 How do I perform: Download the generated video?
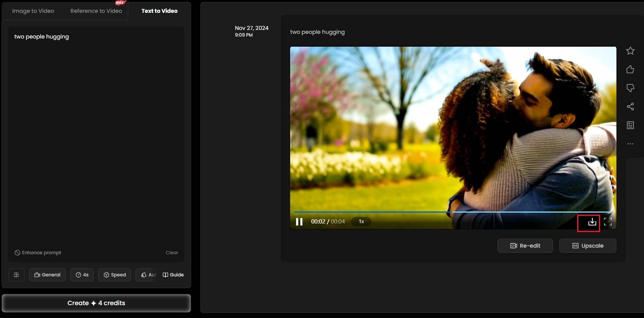click(592, 222)
